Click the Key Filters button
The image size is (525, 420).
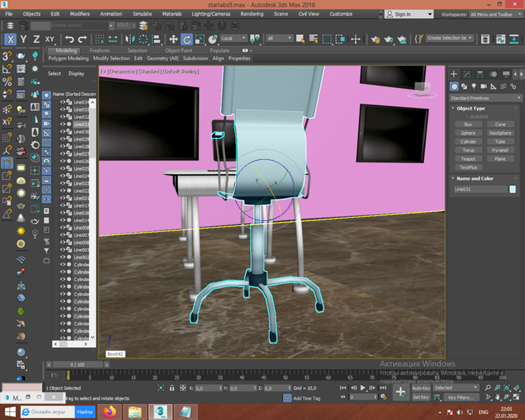click(461, 398)
